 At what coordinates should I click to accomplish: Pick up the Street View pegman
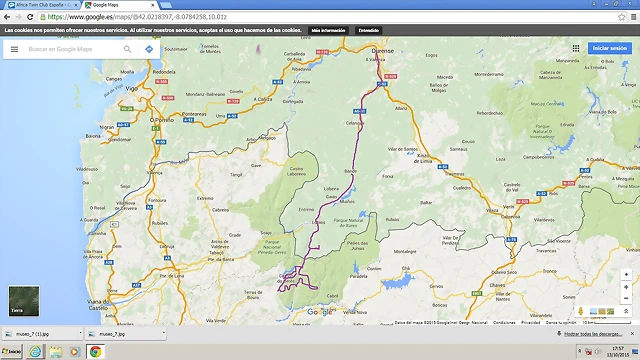coord(580,311)
